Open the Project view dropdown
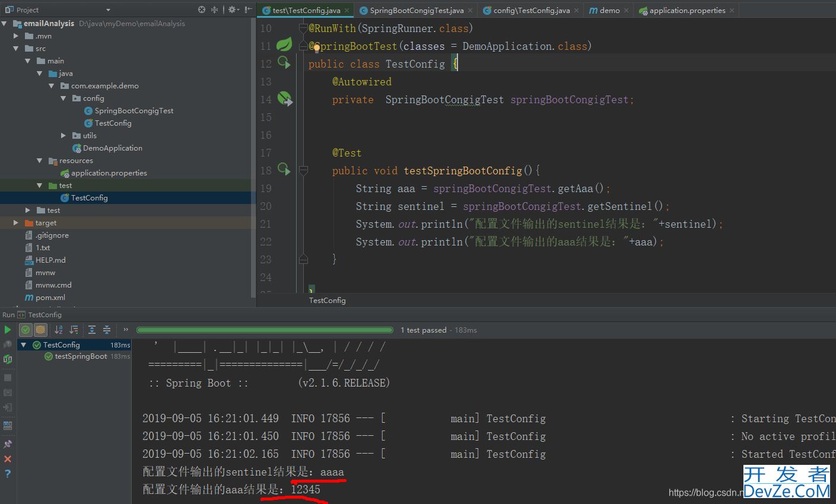Viewport: 836px width, 504px height. (108, 10)
